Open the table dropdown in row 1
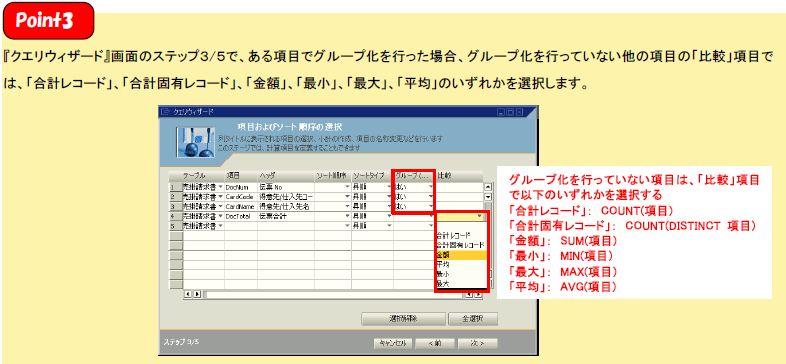Viewport: 786px width, 364px height. 221,187
